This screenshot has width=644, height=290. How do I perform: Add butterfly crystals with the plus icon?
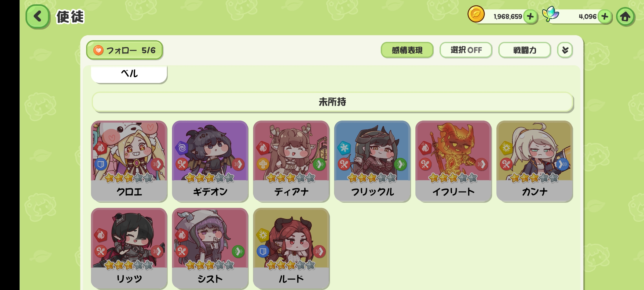tap(605, 17)
